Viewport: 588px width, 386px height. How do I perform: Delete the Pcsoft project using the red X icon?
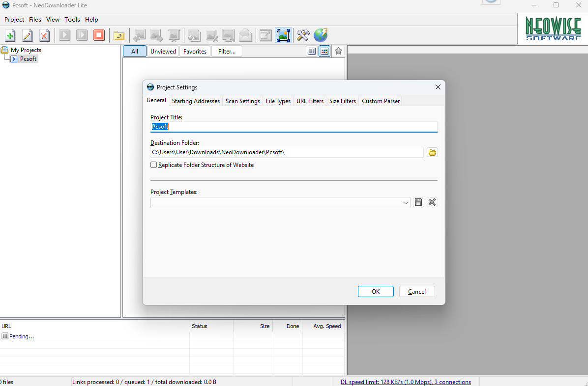point(44,35)
